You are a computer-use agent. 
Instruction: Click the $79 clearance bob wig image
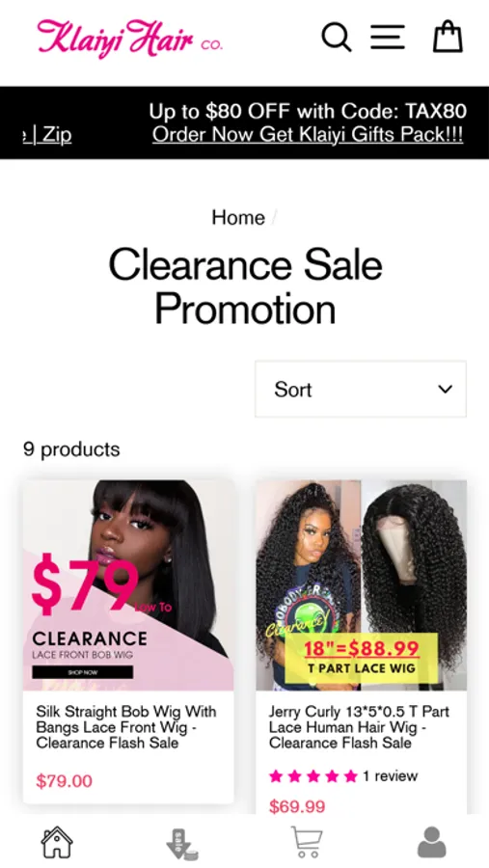point(128,585)
